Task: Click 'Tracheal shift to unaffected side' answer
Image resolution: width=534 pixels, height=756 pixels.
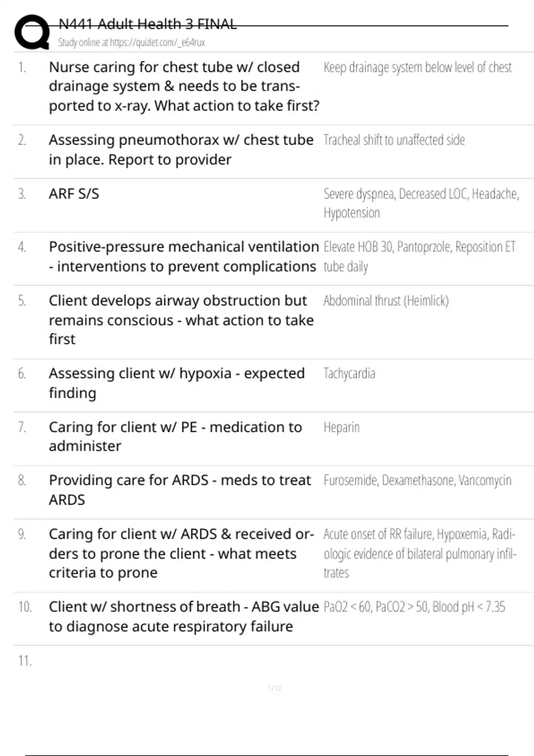Action: (x=394, y=140)
